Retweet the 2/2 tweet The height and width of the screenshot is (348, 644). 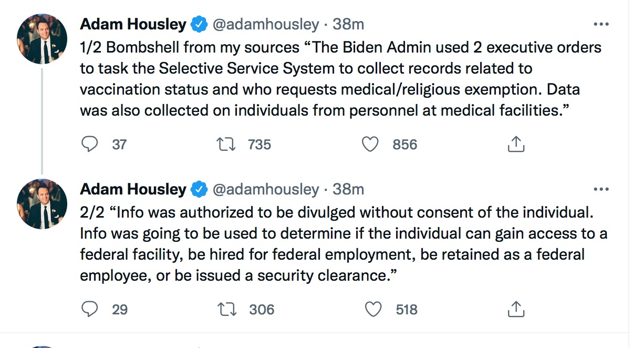click(x=226, y=309)
